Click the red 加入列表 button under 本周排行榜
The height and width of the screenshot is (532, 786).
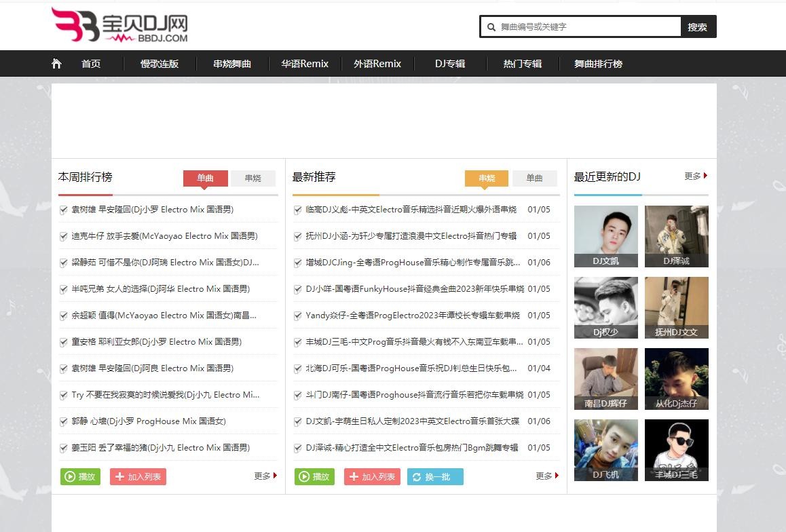pos(138,476)
